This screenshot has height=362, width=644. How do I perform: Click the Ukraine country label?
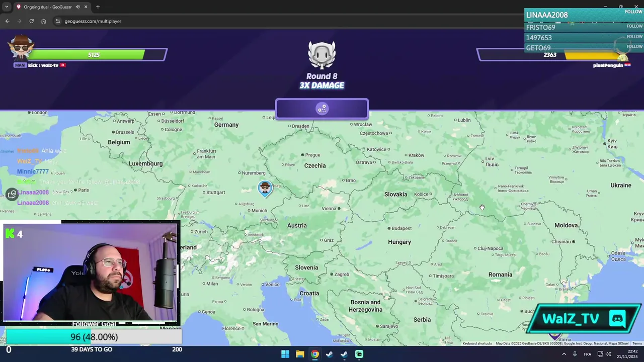coord(621,185)
